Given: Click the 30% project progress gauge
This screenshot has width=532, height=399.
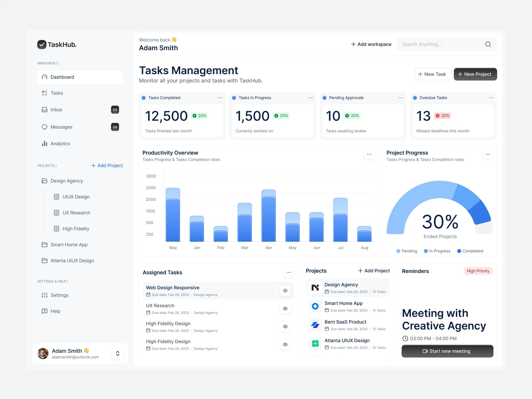Looking at the screenshot, I should 440,208.
